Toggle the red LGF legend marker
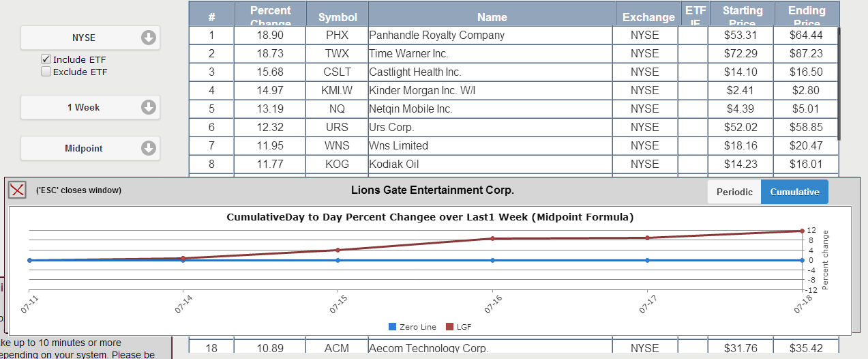868x359 pixels. 449,327
